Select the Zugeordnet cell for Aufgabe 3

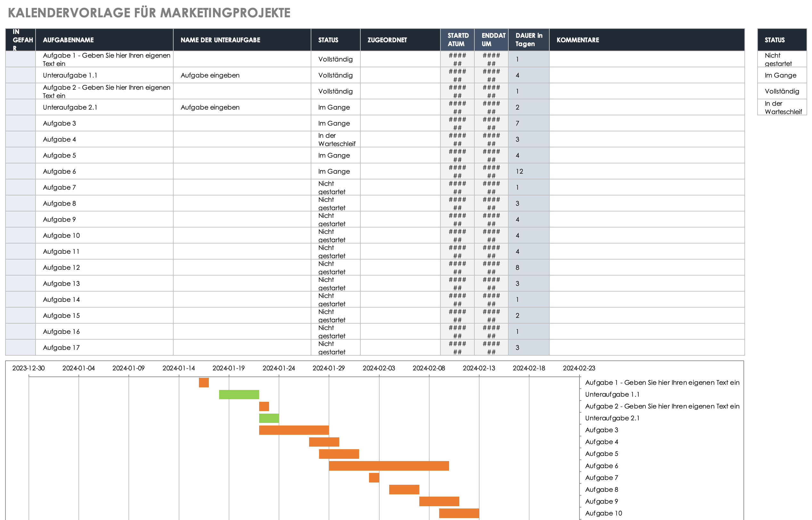coord(400,123)
